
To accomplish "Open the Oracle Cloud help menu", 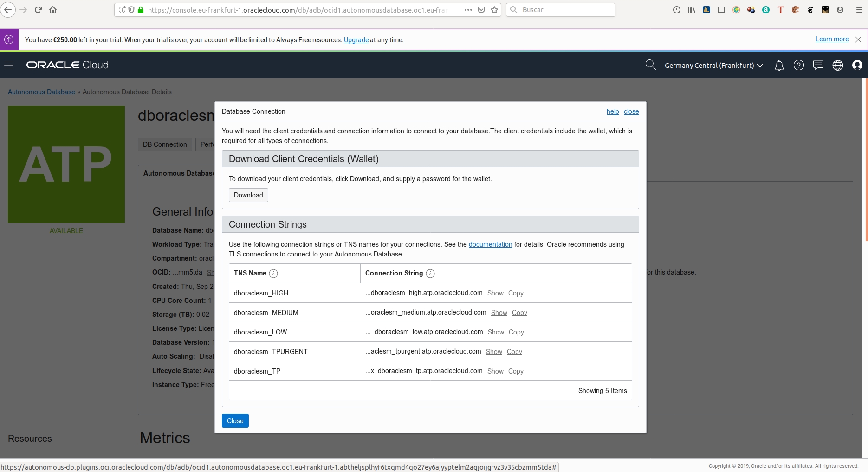I will pyautogui.click(x=799, y=66).
